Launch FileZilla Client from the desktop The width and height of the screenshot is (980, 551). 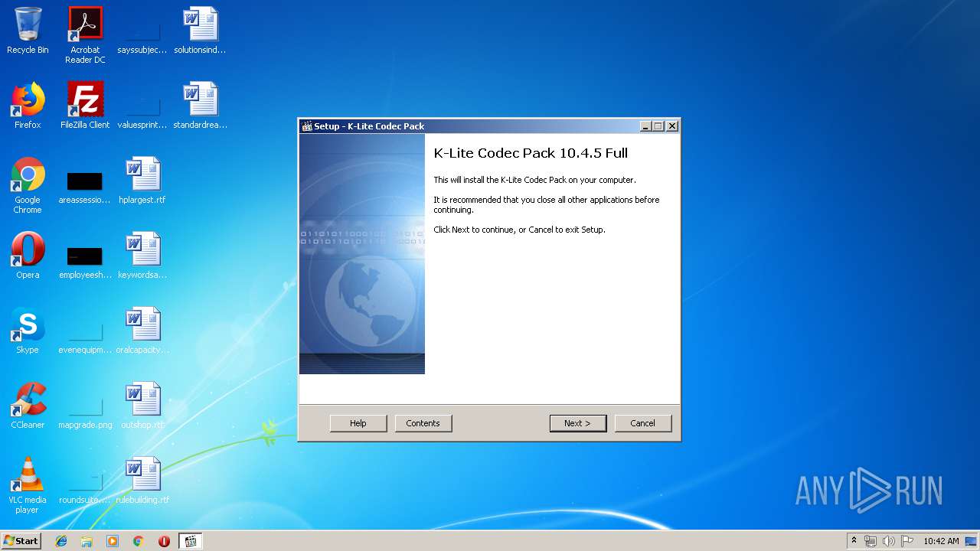tap(85, 106)
